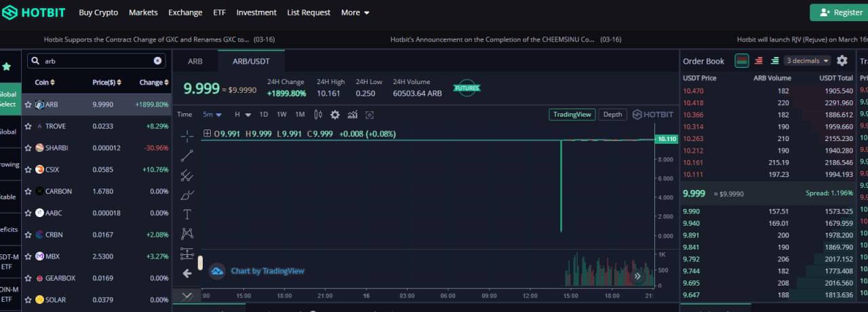Open the favorites star tab in sidebar
The width and height of the screenshot is (868, 312).
coord(7,66)
